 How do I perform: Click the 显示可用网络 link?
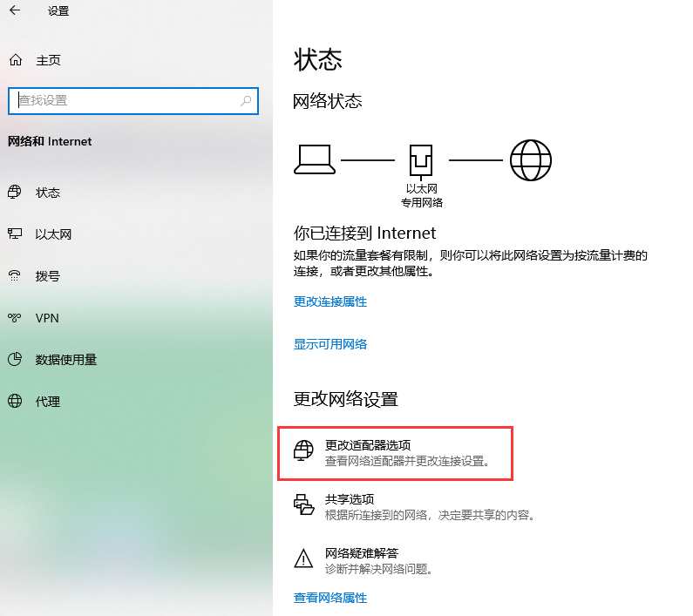[330, 344]
